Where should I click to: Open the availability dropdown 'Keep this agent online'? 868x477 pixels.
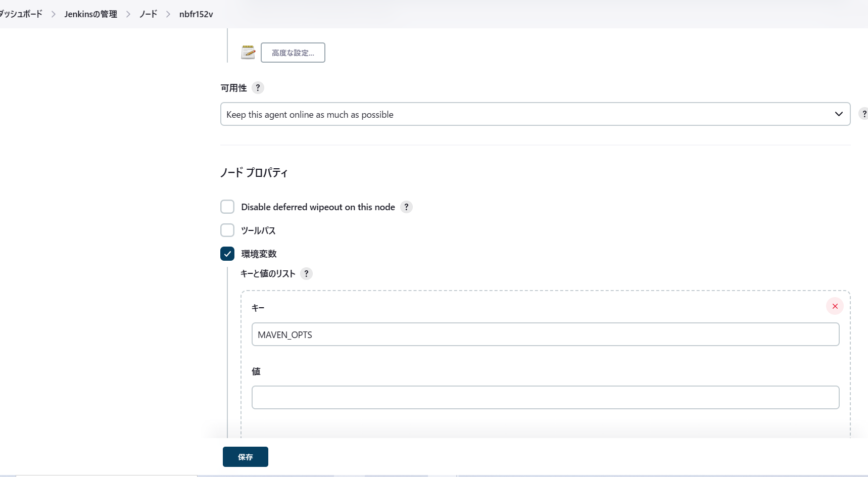[x=536, y=114]
